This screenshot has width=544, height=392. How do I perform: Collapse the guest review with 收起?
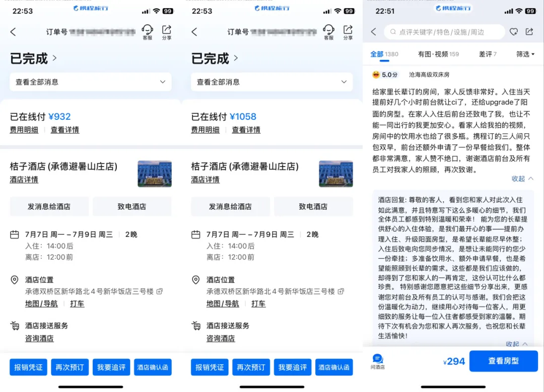[522, 179]
